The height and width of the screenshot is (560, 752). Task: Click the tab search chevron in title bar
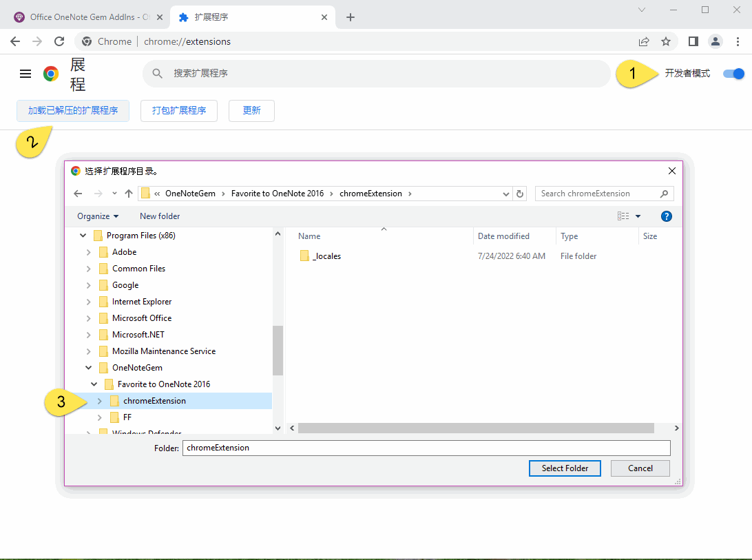coord(642,10)
